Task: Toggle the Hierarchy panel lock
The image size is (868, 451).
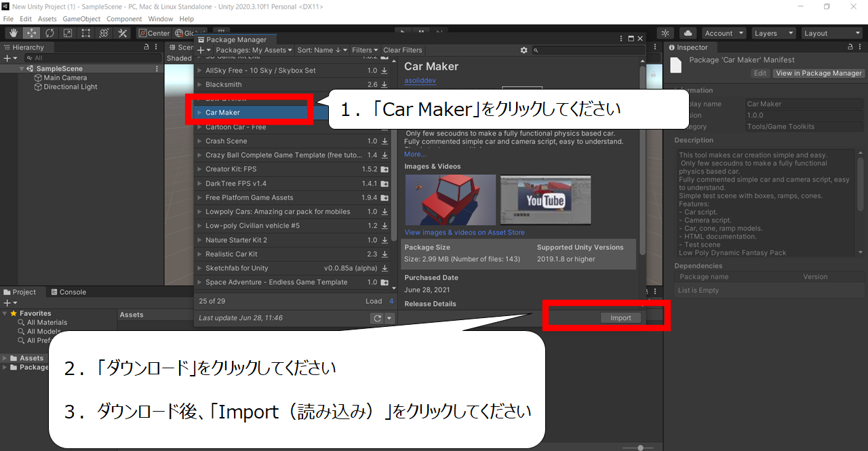Action: click(146, 47)
